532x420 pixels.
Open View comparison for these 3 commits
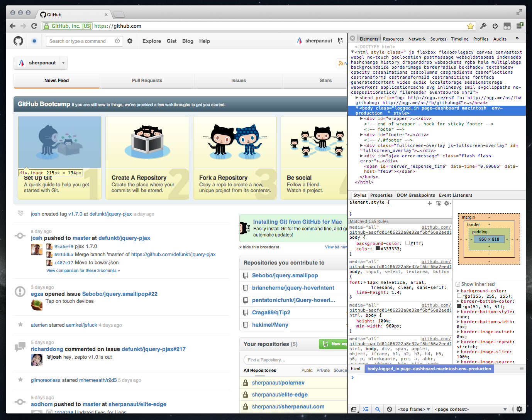point(83,270)
